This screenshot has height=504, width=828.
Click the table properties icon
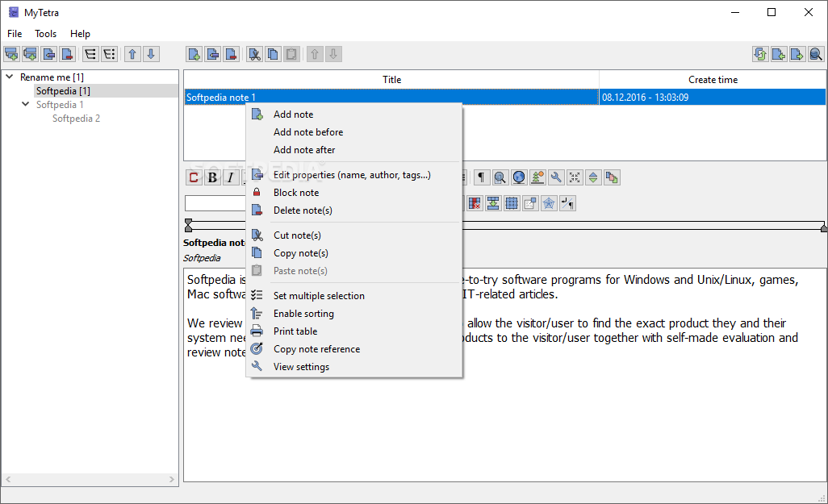pos(530,203)
